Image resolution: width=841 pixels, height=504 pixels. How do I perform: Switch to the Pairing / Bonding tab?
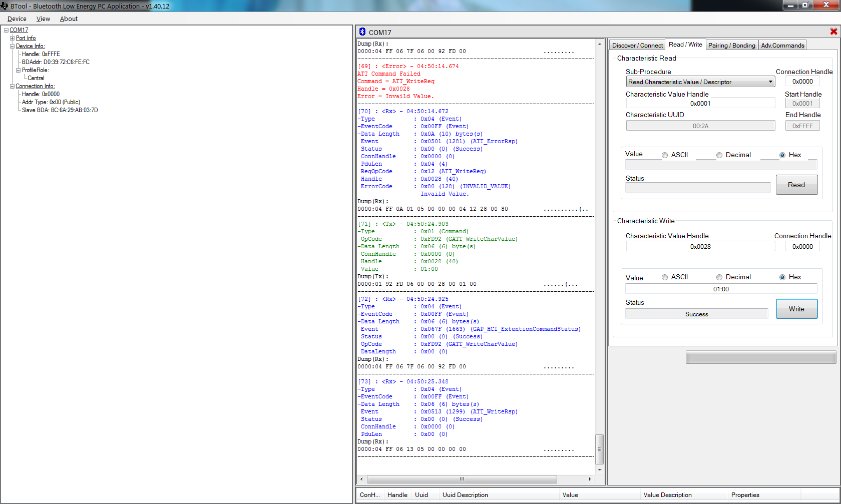[x=731, y=45]
